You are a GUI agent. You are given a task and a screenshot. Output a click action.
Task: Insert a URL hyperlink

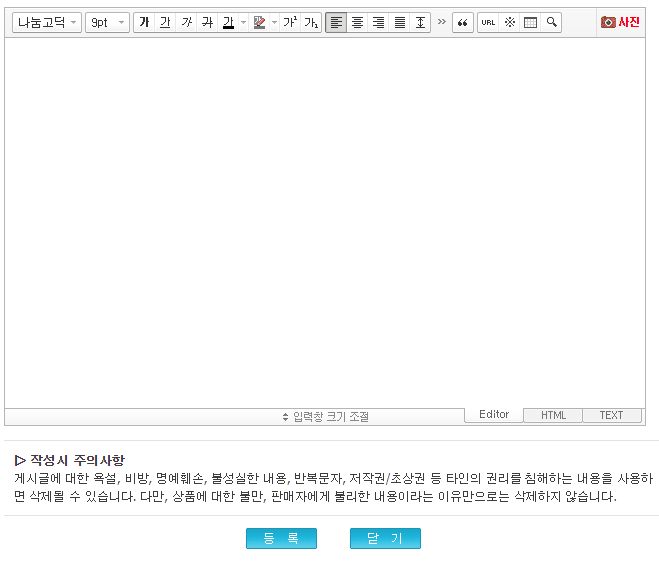pyautogui.click(x=488, y=22)
